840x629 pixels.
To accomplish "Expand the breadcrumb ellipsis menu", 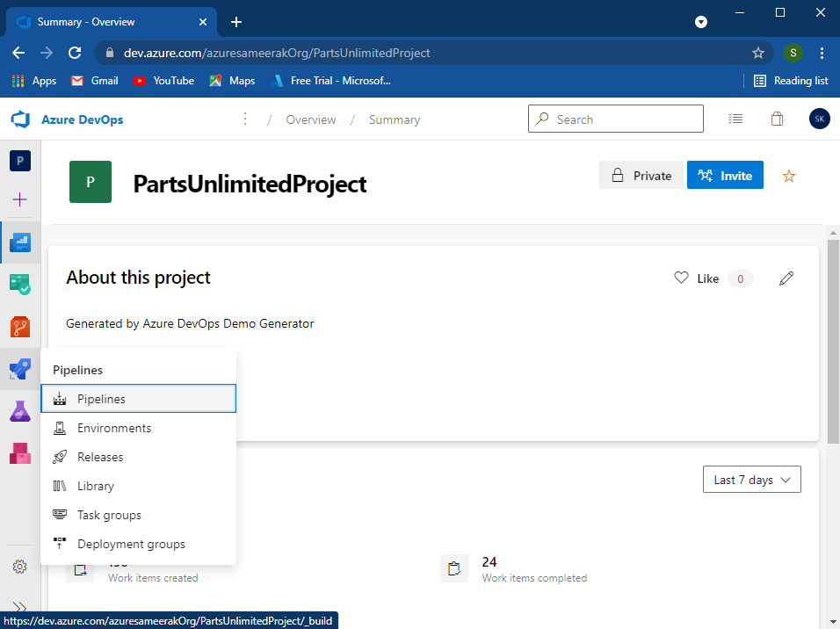I will [x=245, y=119].
